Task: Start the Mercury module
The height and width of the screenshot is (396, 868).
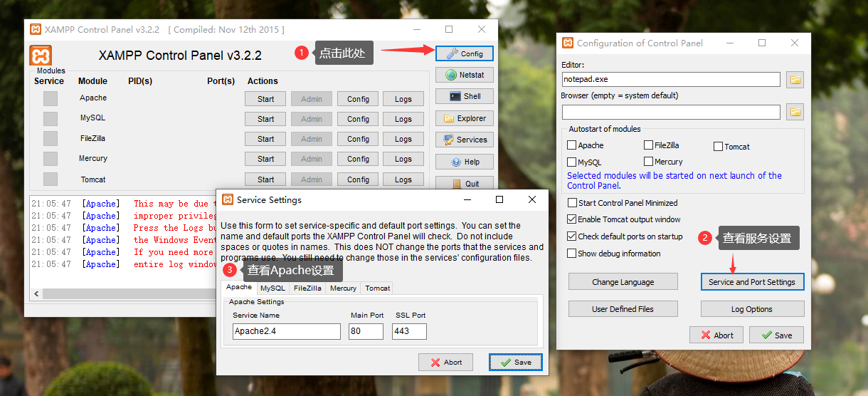Action: pos(266,159)
